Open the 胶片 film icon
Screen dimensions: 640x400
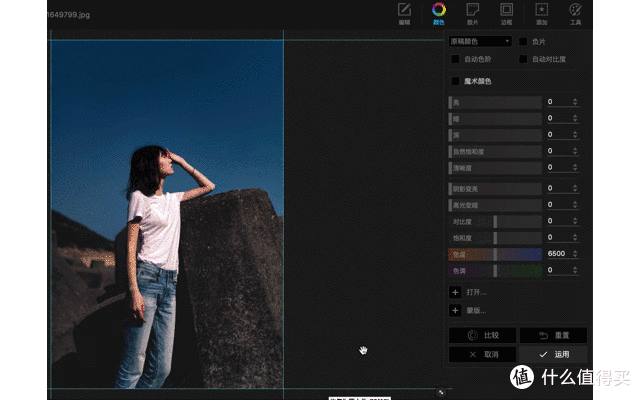pos(473,10)
